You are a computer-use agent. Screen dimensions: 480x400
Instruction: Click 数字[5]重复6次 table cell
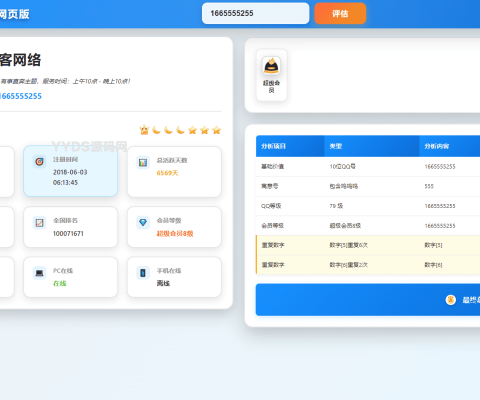(x=348, y=245)
